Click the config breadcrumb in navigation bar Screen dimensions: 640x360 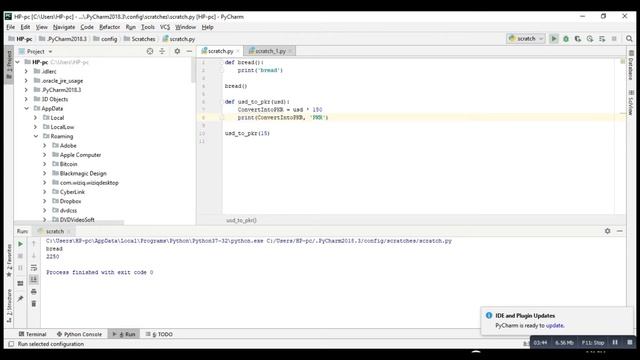(105, 39)
